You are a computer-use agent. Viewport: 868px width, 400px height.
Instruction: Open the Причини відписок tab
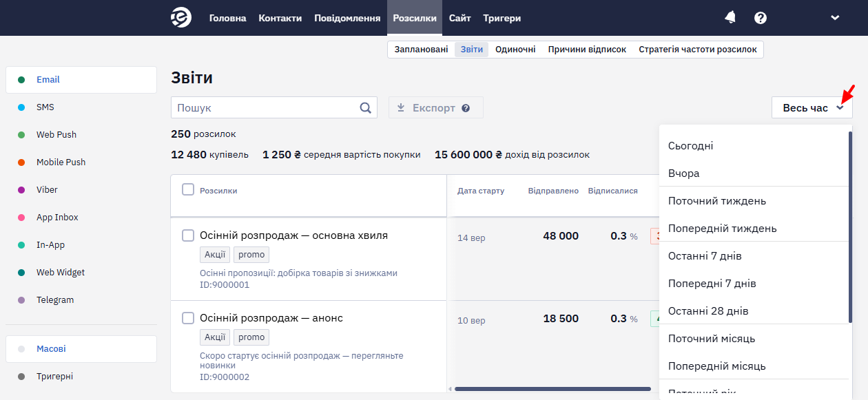[587, 50]
